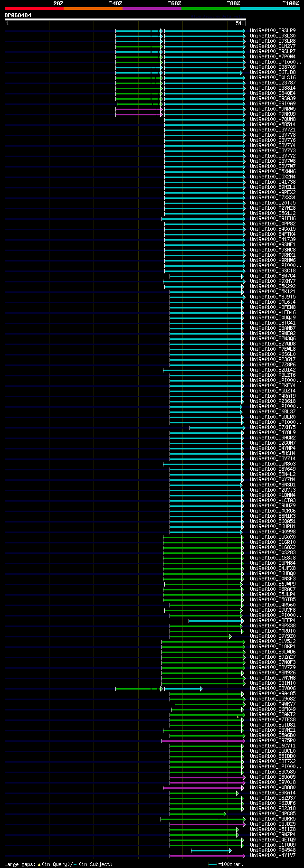Open hit UniRef100_Q9SLS0
This screenshot has width=304, height=868.
pyautogui.click(x=273, y=36)
